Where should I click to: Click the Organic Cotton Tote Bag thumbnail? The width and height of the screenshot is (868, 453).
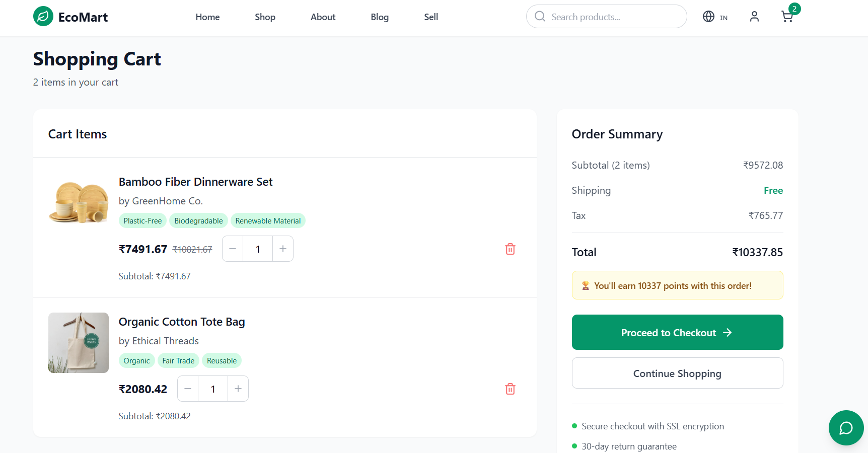(x=78, y=343)
